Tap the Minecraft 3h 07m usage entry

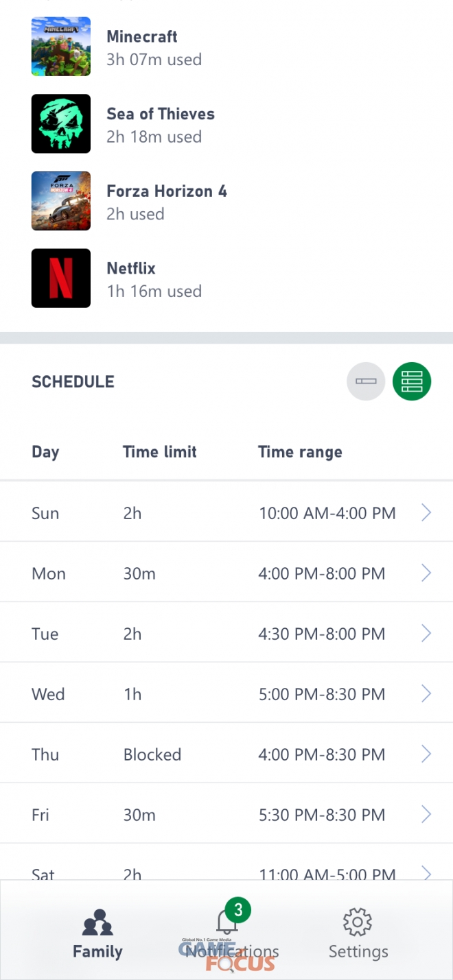pos(154,60)
